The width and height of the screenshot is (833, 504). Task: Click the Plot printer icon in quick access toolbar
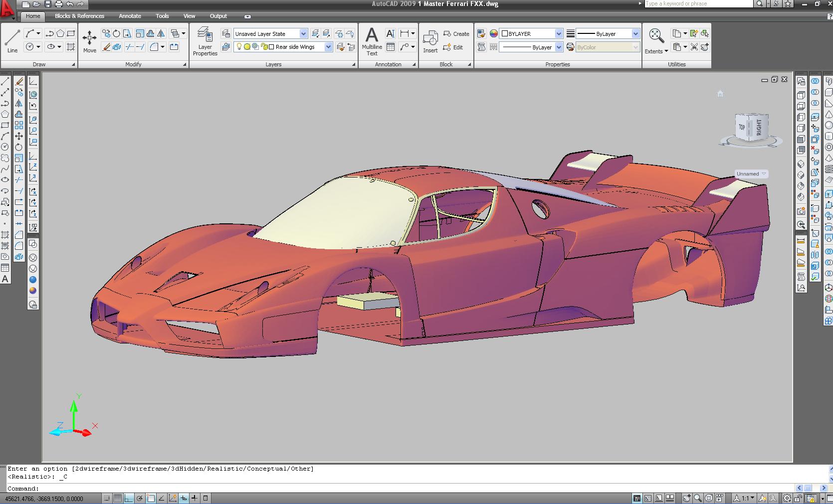58,4
